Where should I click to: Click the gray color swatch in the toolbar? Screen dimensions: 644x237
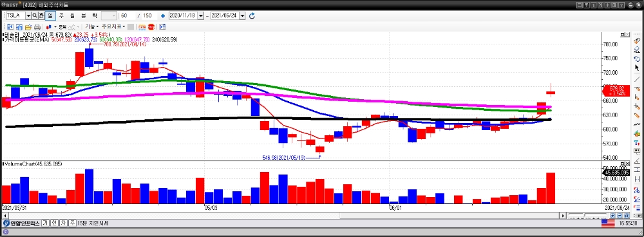[130, 27]
